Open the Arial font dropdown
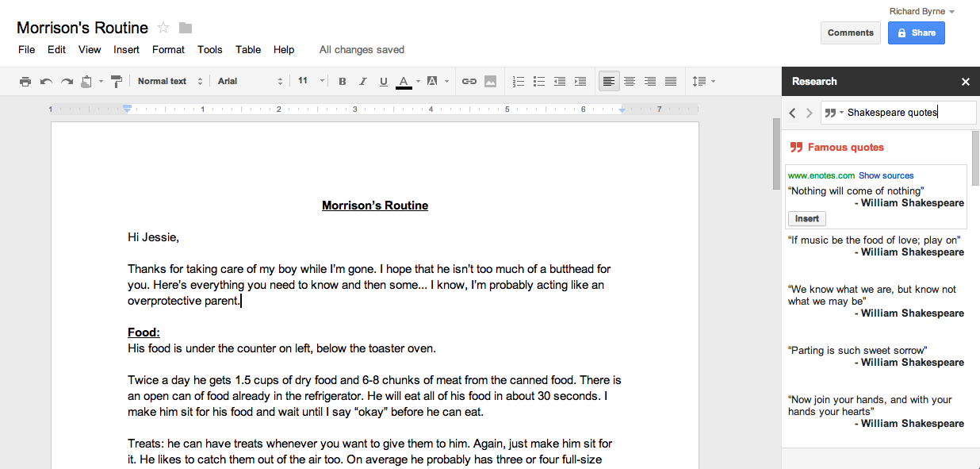980x469 pixels. [x=250, y=81]
